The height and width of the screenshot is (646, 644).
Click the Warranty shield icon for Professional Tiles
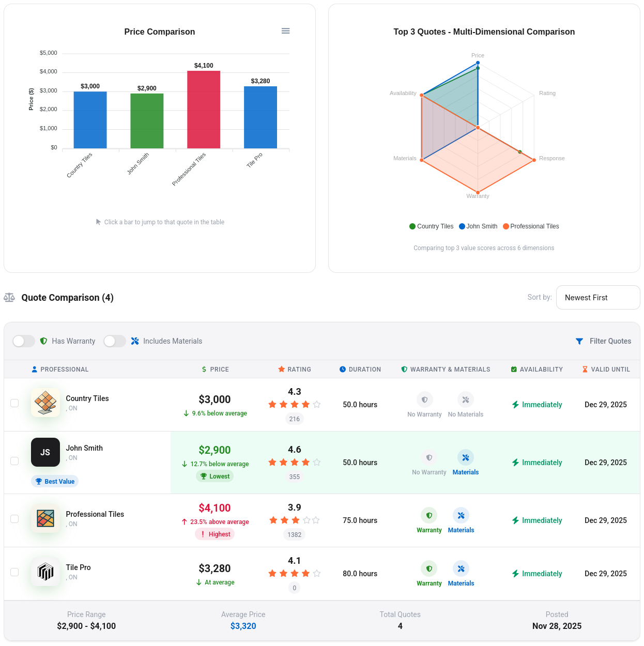(x=429, y=515)
